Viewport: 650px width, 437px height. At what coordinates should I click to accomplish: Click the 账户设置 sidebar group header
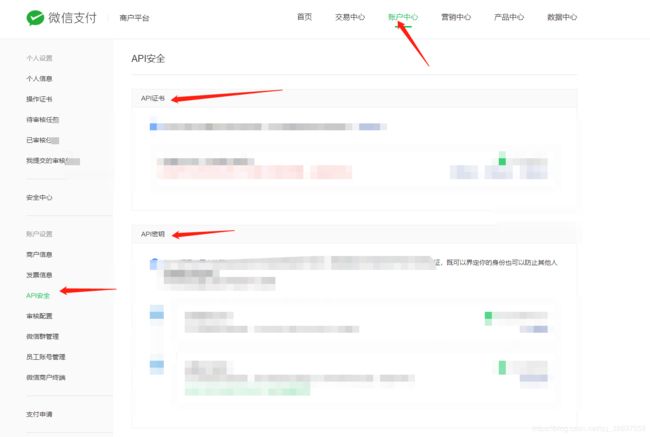pyautogui.click(x=39, y=234)
